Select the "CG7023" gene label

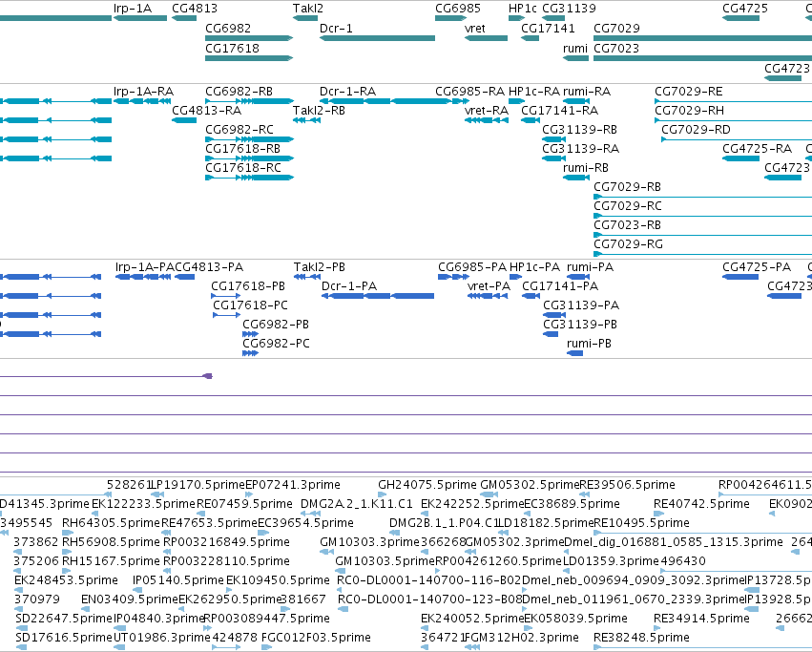click(x=616, y=48)
